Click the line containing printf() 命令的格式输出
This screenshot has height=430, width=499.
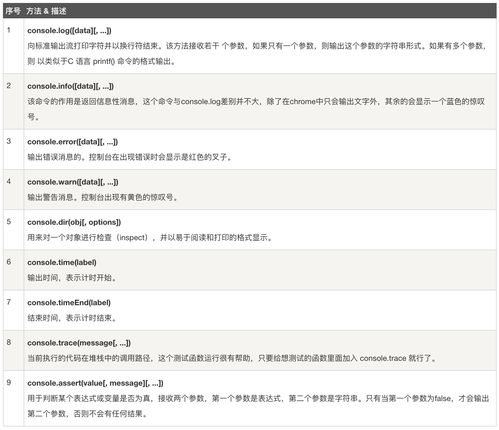click(x=102, y=62)
